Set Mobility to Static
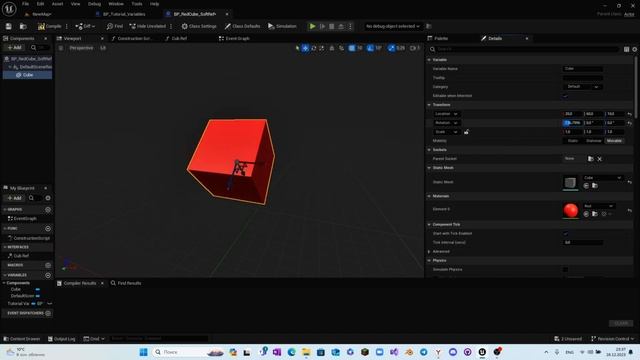The width and height of the screenshot is (640, 360). (573, 141)
